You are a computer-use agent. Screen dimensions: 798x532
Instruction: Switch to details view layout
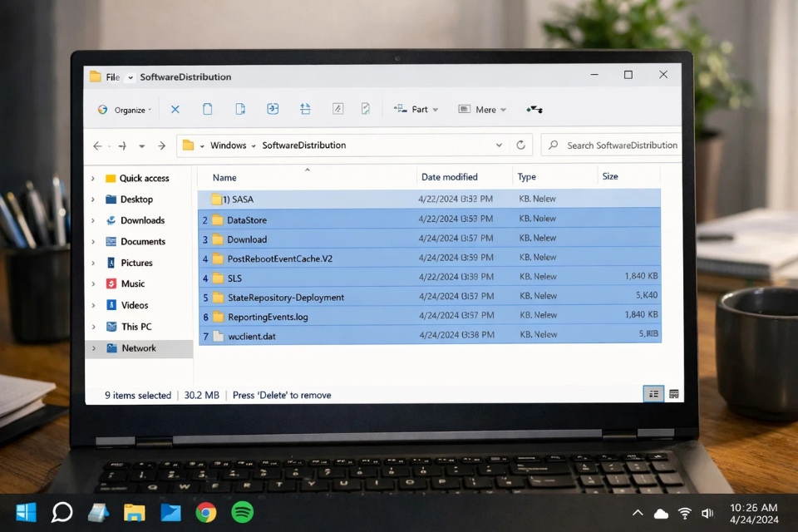click(653, 392)
